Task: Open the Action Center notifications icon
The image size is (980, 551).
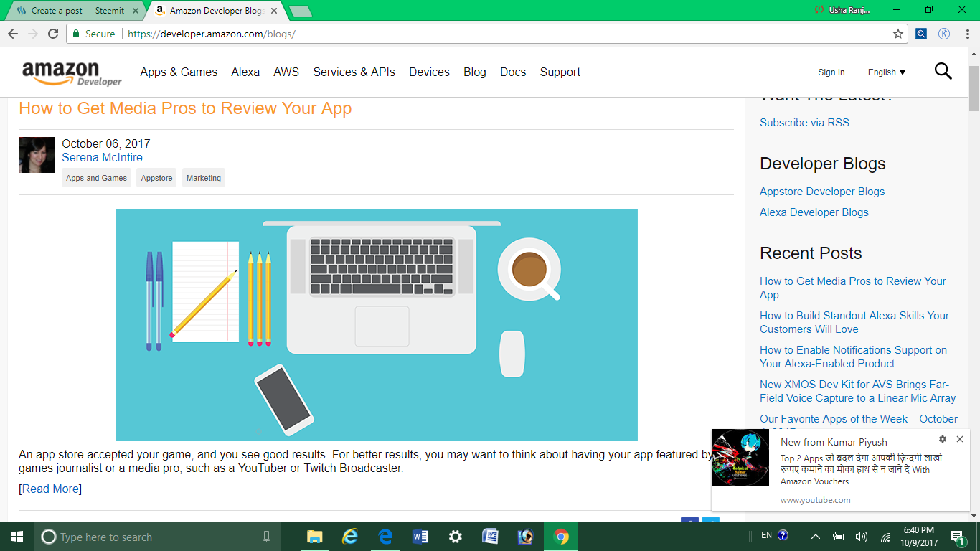Action: coord(957,537)
